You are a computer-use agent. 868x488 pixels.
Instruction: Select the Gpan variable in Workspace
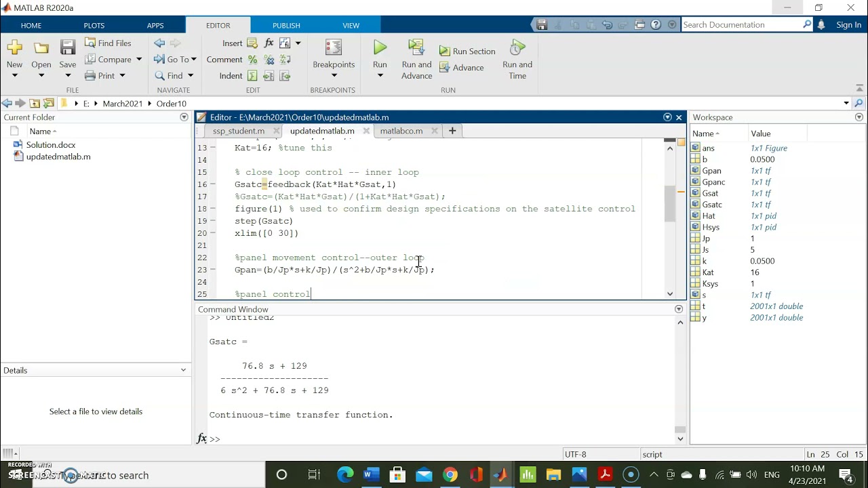click(711, 171)
